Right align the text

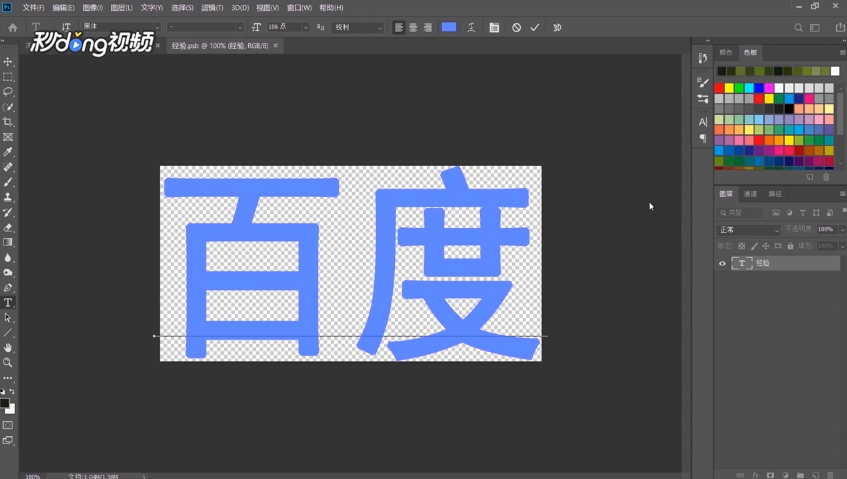point(428,28)
